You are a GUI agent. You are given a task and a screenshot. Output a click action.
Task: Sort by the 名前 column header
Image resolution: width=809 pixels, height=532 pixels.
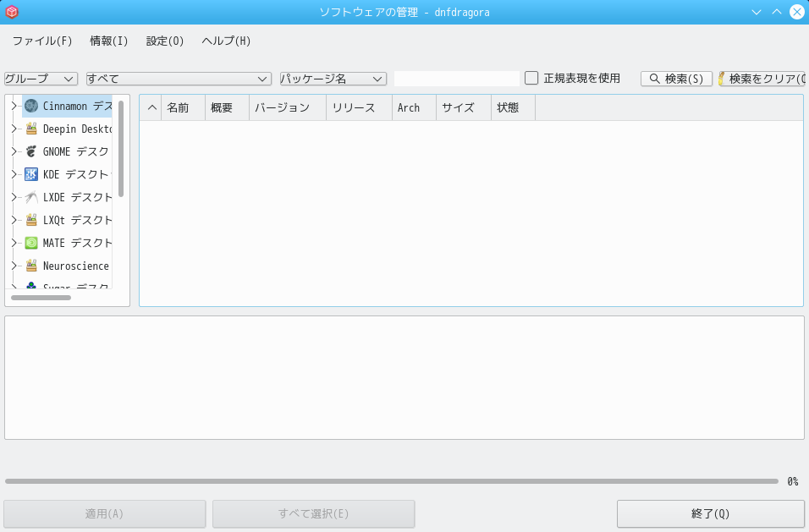tap(183, 107)
